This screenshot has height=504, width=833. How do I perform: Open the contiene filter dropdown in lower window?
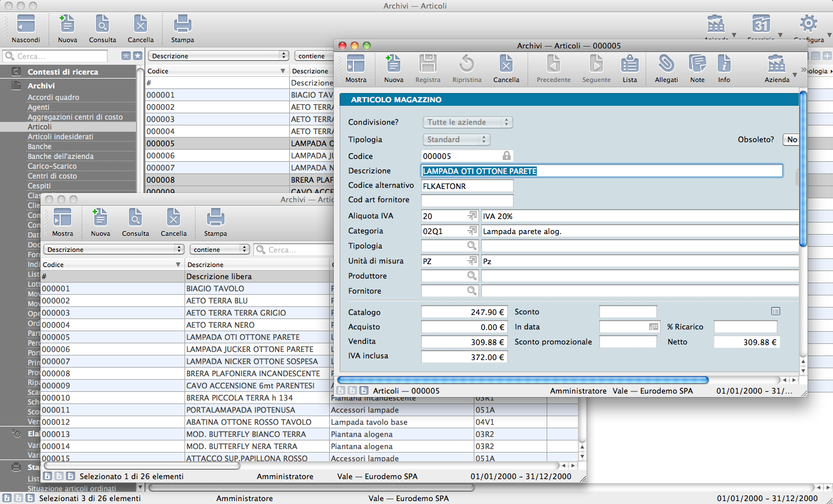[219, 250]
